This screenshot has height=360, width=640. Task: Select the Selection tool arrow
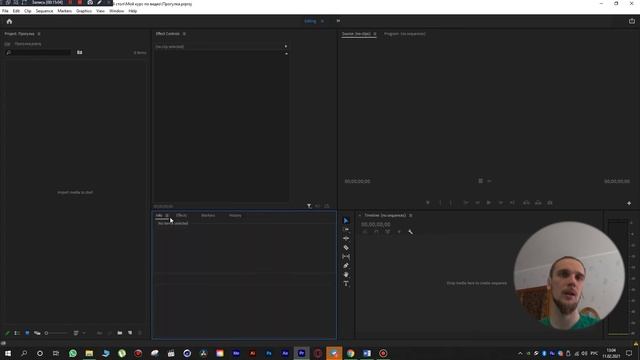(346, 220)
